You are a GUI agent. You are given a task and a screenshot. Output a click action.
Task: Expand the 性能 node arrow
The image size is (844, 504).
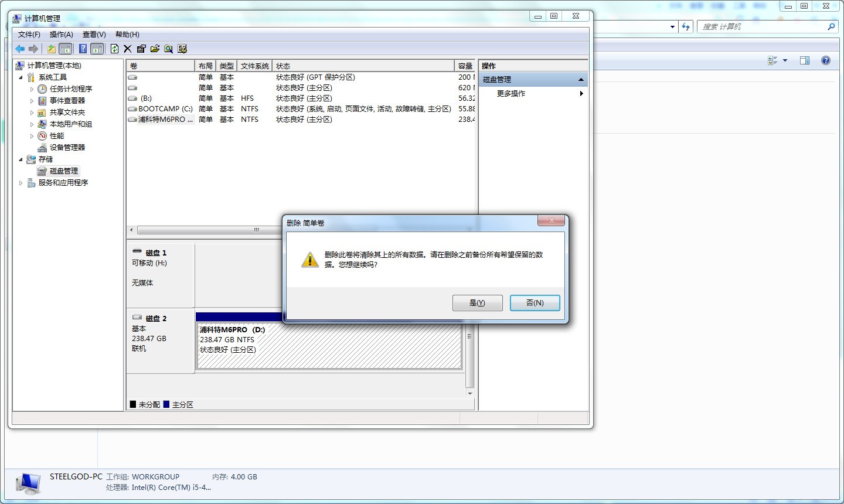coord(32,136)
